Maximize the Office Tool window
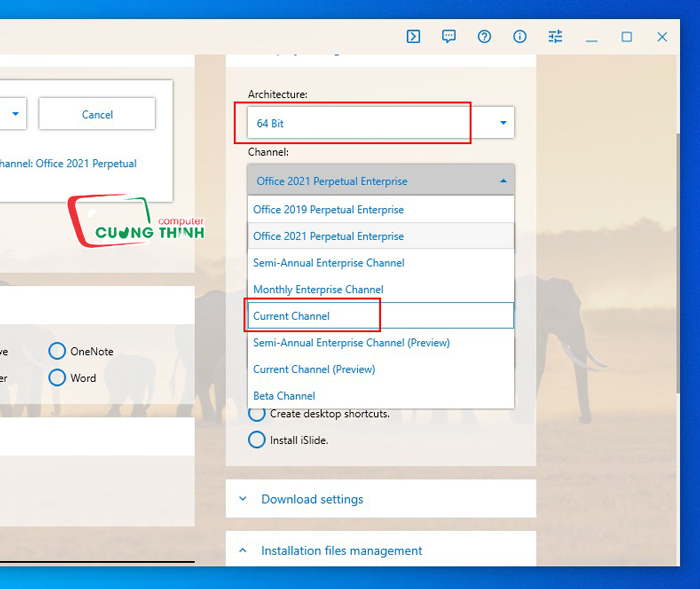 click(x=627, y=37)
